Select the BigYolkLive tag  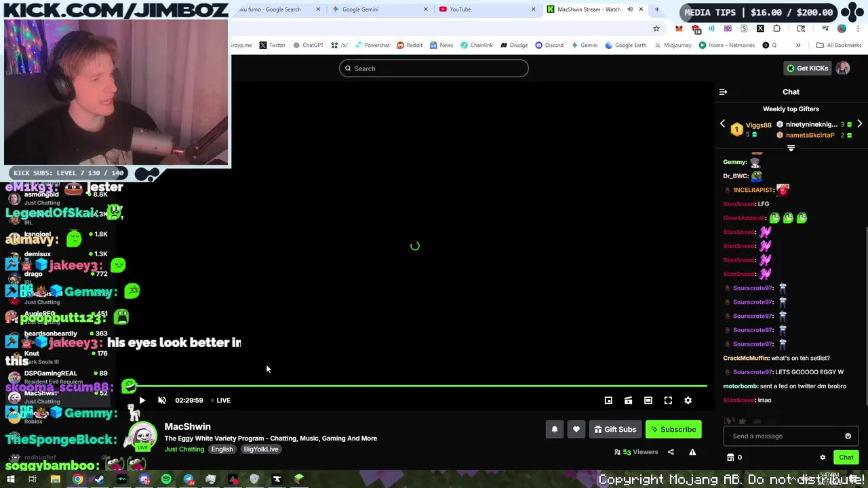tap(260, 449)
